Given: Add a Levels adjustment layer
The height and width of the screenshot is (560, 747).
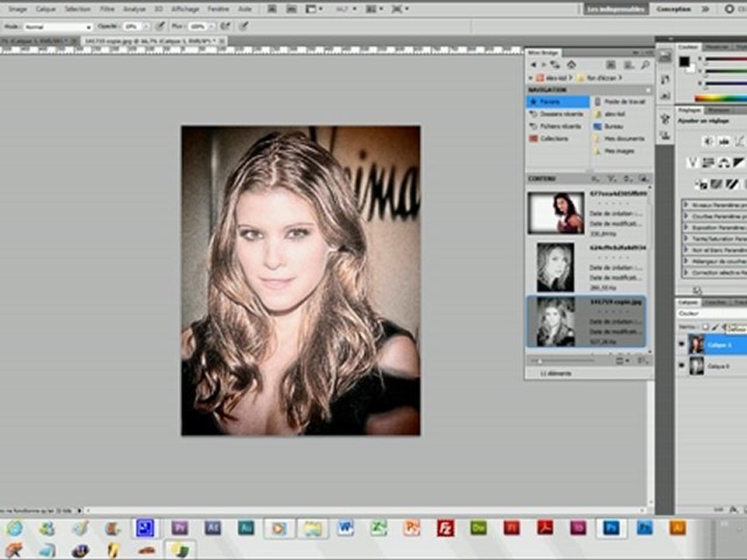Looking at the screenshot, I should 724,142.
